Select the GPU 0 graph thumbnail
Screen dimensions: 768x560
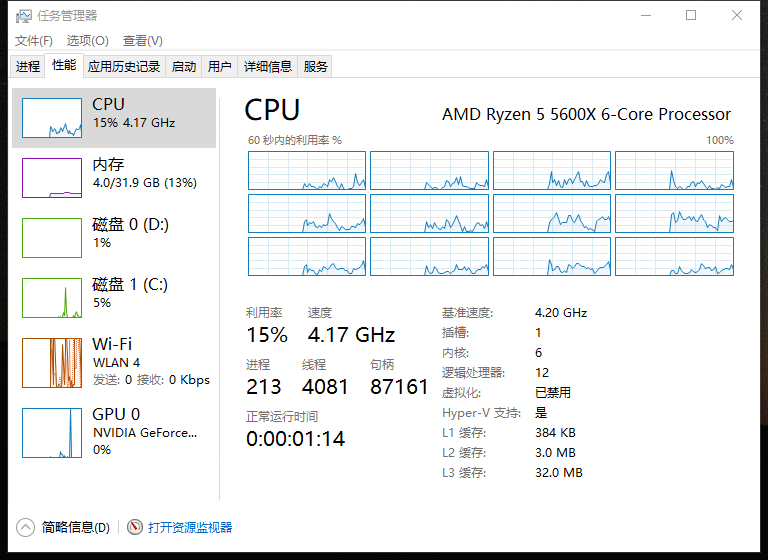pyautogui.click(x=52, y=433)
